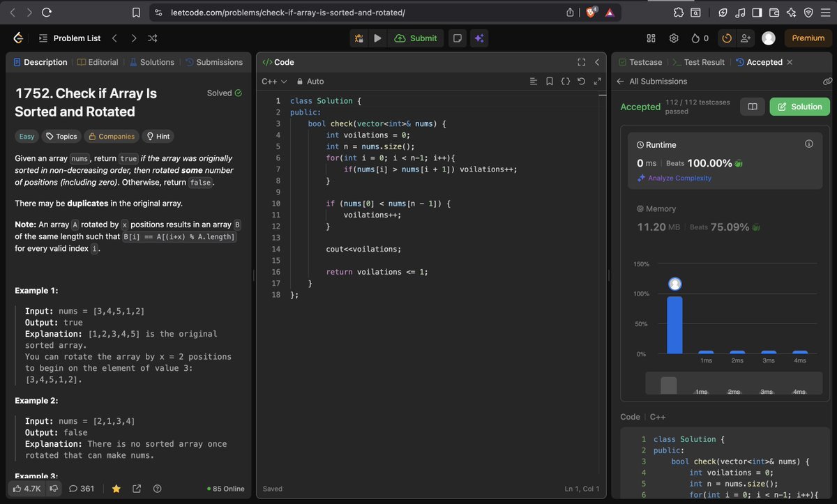The image size is (837, 504).
Task: Open the notes icon beside Submit
Action: [457, 38]
